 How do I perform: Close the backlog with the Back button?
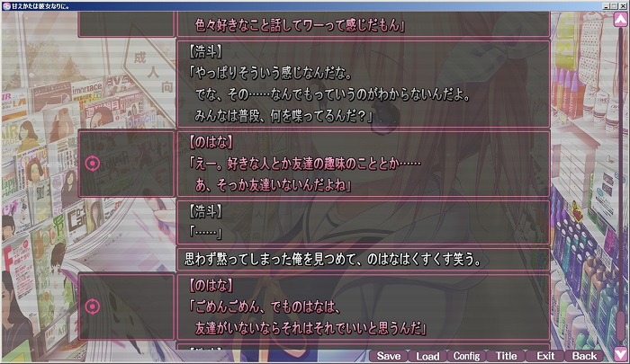[584, 356]
